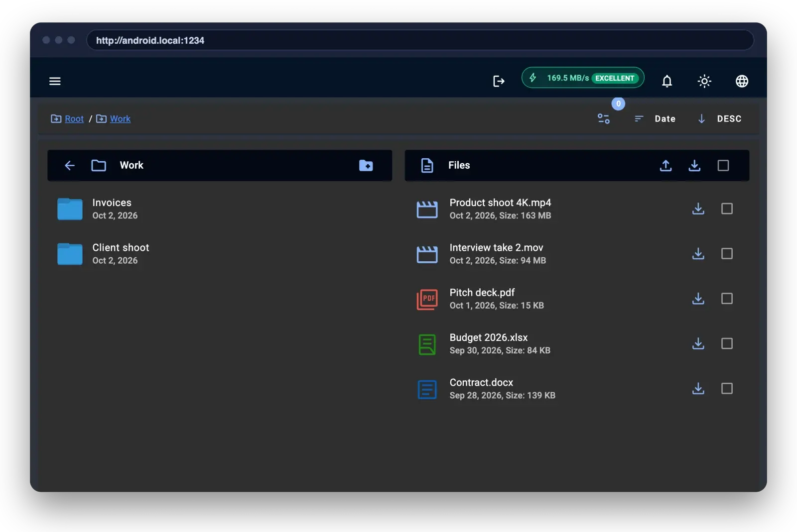Image resolution: width=797 pixels, height=532 pixels.
Task: Open the hamburger menu
Action: coord(55,81)
